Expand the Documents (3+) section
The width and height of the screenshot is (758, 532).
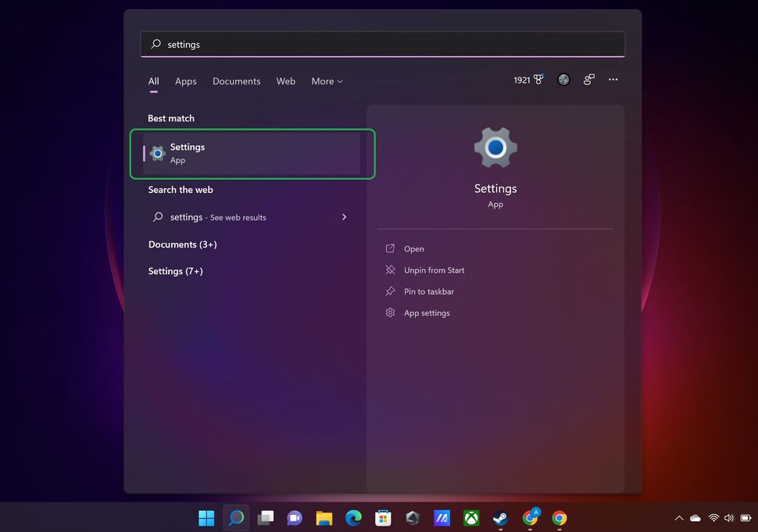[x=183, y=245]
